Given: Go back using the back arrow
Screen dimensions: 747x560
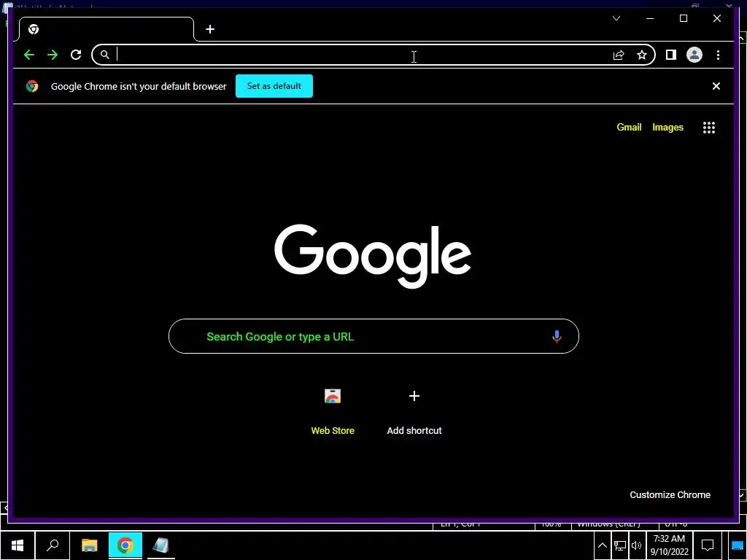Looking at the screenshot, I should click(29, 55).
